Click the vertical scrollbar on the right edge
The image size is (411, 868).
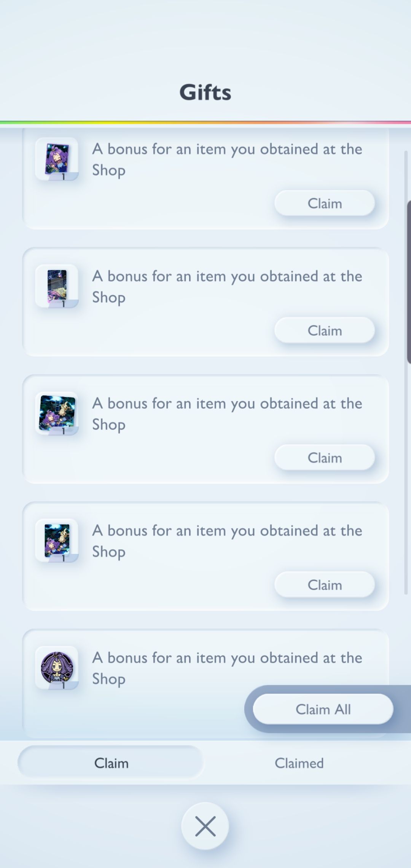click(x=408, y=282)
